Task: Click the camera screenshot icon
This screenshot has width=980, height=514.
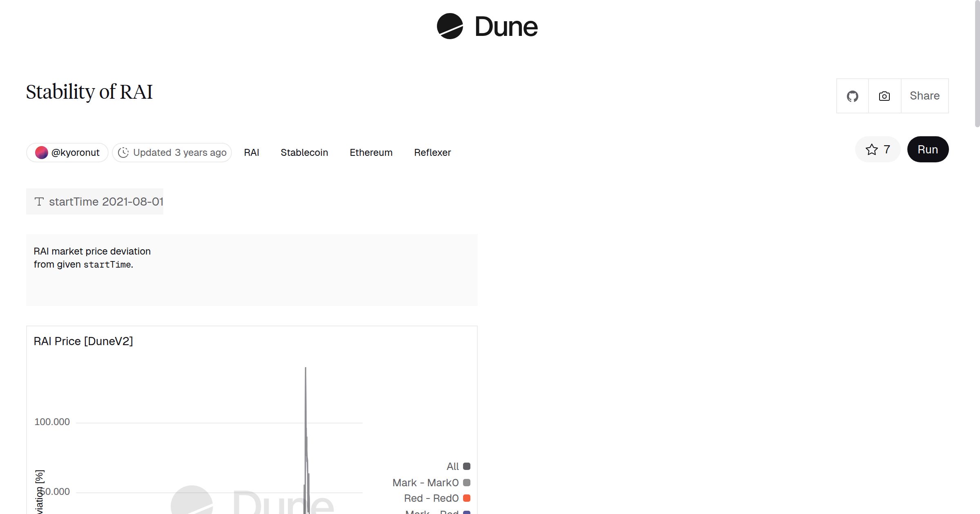Action: pos(884,96)
